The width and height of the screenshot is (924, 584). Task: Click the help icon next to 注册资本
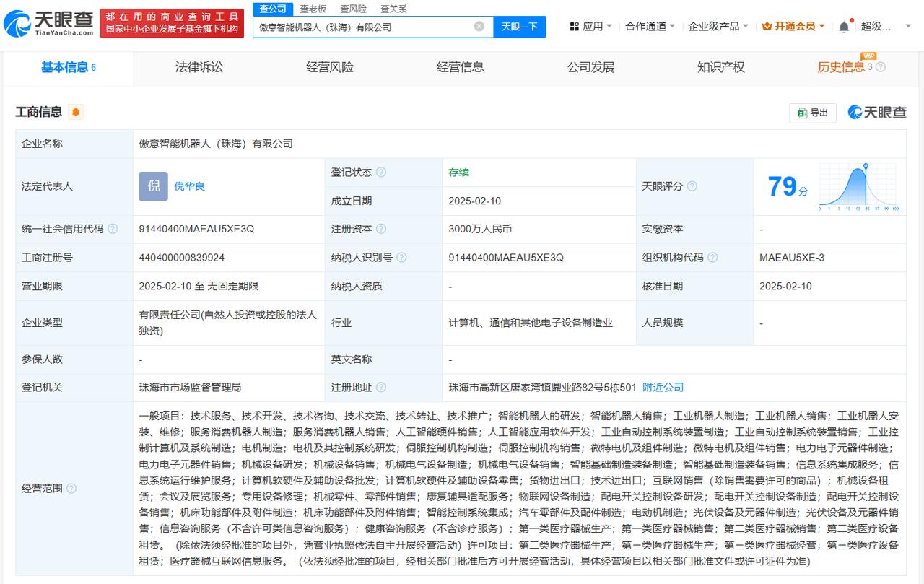381,229
